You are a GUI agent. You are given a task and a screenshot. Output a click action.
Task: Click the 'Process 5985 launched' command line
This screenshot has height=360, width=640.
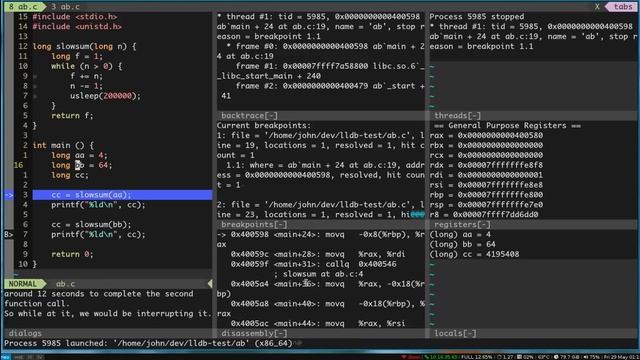point(148,343)
